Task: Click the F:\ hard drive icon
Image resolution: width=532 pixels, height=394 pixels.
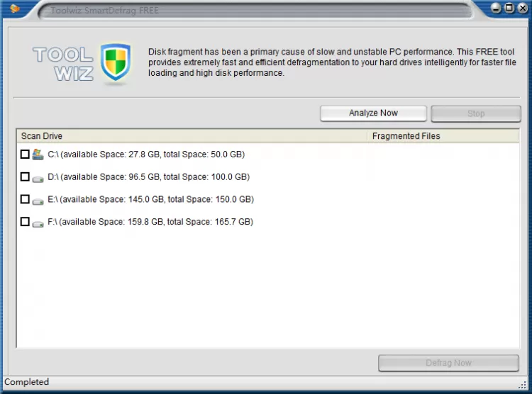Action: coord(38,223)
